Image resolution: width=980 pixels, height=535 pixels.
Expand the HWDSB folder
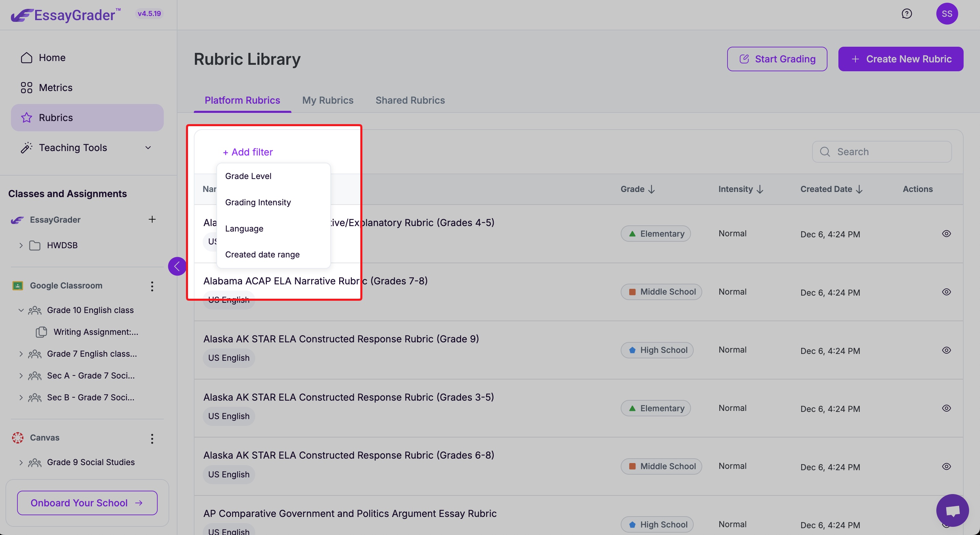tap(21, 245)
